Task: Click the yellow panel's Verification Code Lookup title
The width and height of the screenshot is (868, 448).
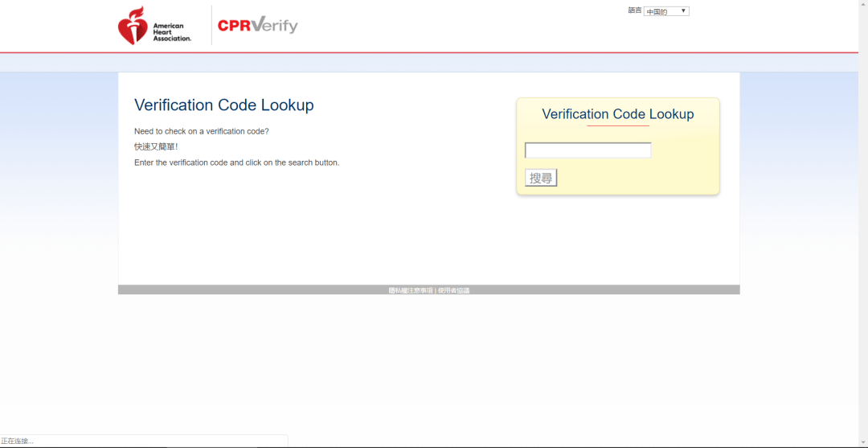Action: (618, 114)
